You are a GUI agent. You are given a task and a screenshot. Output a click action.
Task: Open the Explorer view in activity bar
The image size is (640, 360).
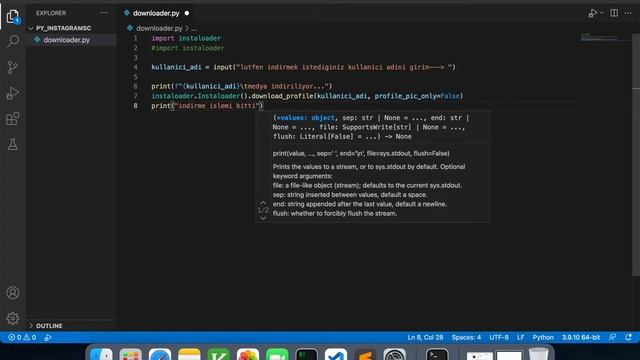[x=13, y=16]
